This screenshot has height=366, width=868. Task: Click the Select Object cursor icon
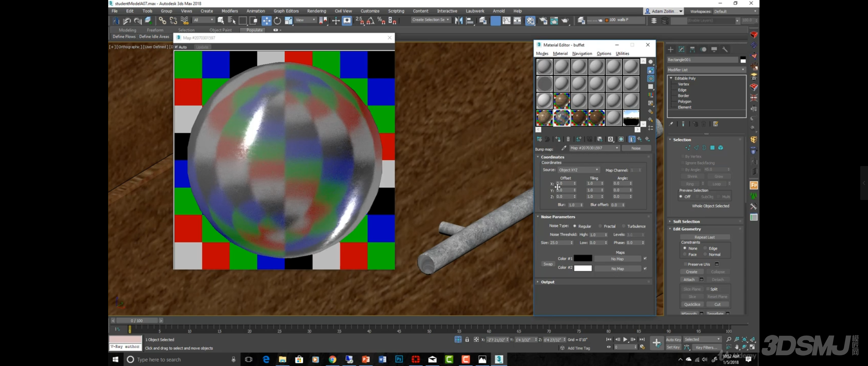pyautogui.click(x=221, y=21)
